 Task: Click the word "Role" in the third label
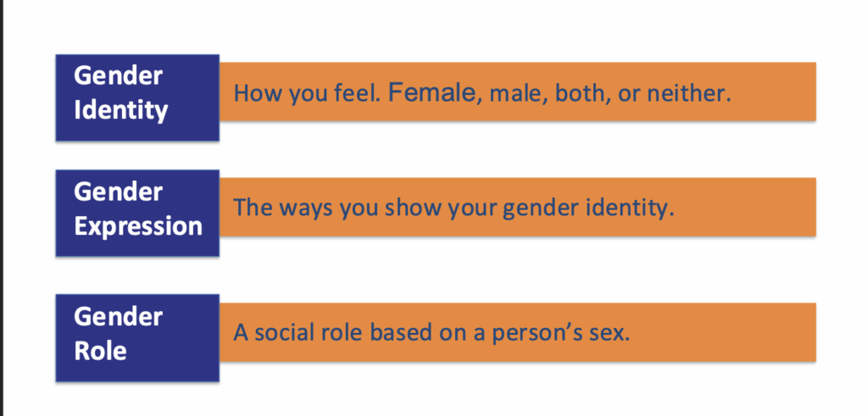100,350
